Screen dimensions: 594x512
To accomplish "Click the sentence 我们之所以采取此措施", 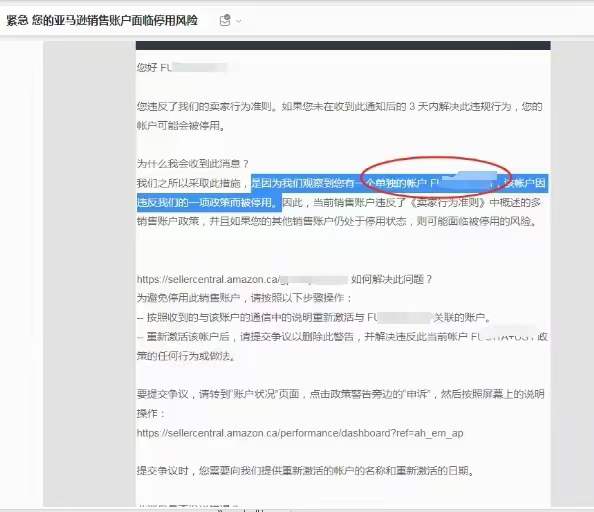I will tap(193, 183).
